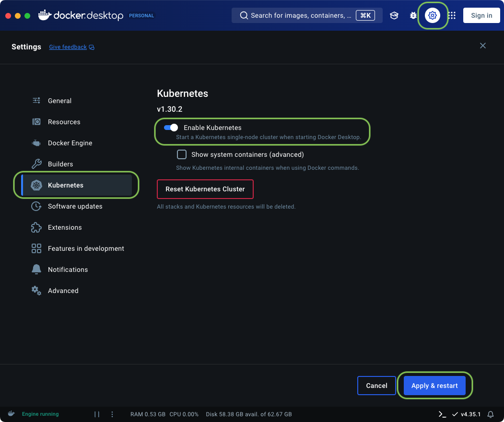Image resolution: width=504 pixels, height=422 pixels.
Task: Click the grid menu icon beside Settings
Action: tap(451, 15)
